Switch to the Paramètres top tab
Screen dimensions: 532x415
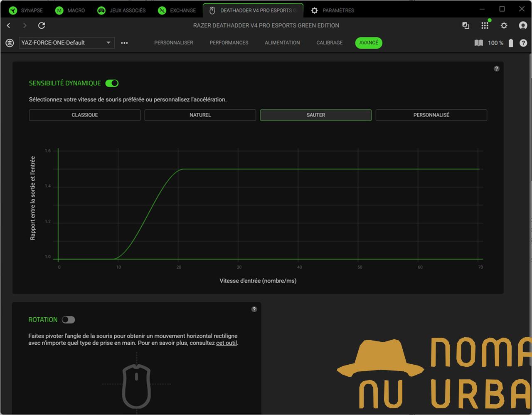pyautogui.click(x=333, y=10)
